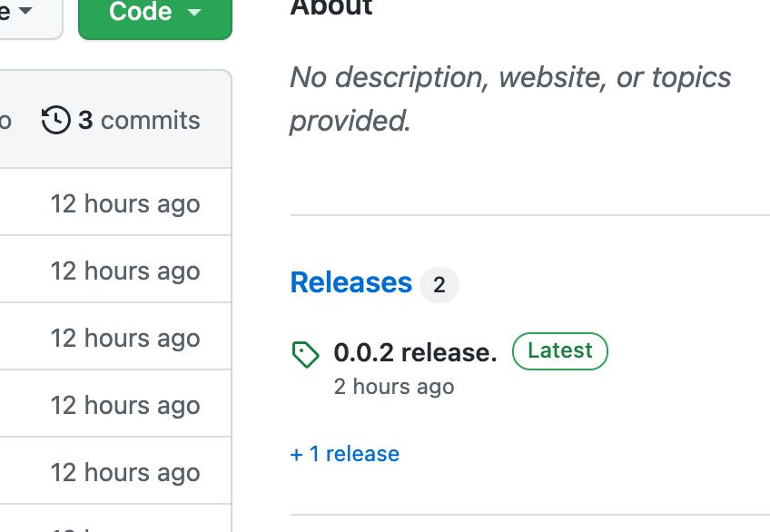
Task: Click the first 12 hours ago commit time
Action: click(x=125, y=203)
